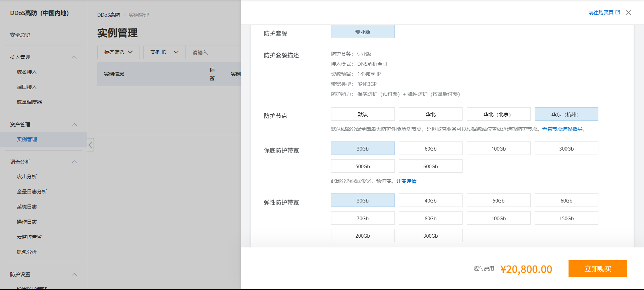This screenshot has height=290, width=644.
Task: Open the 标签筛选 dropdown
Action: 118,52
